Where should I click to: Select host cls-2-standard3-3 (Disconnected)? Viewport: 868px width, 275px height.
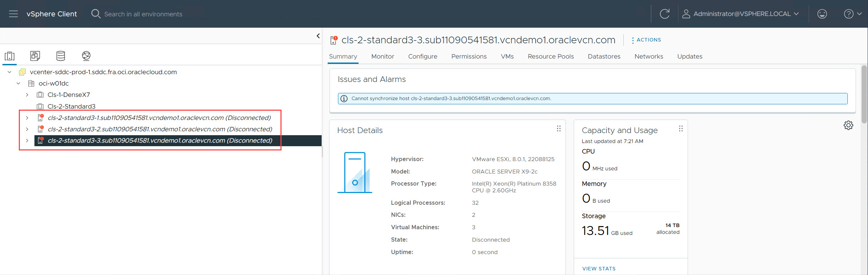click(160, 141)
